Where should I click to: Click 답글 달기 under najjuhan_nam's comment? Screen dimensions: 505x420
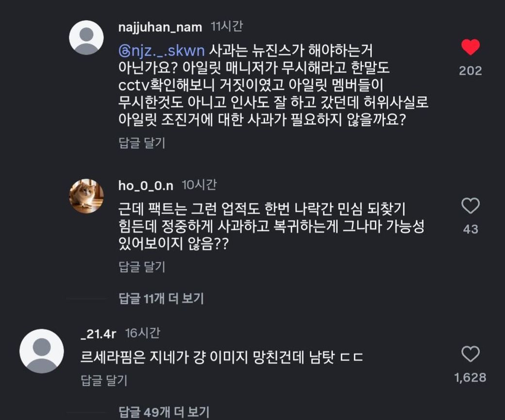tap(142, 143)
